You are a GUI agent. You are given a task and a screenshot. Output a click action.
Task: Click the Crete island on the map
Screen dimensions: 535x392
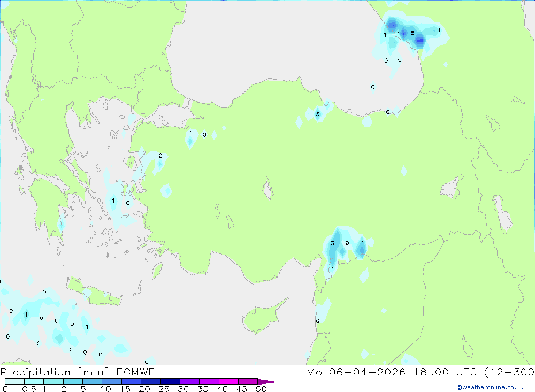click(x=94, y=293)
